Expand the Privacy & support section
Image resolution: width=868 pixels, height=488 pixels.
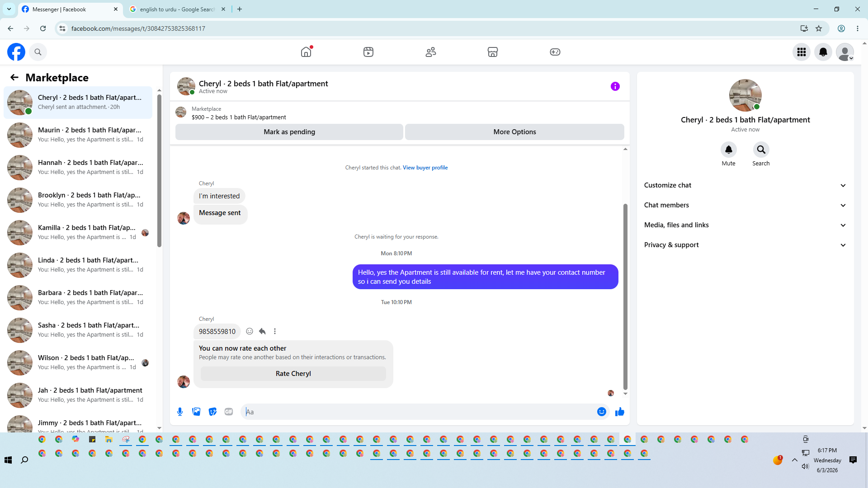click(745, 245)
